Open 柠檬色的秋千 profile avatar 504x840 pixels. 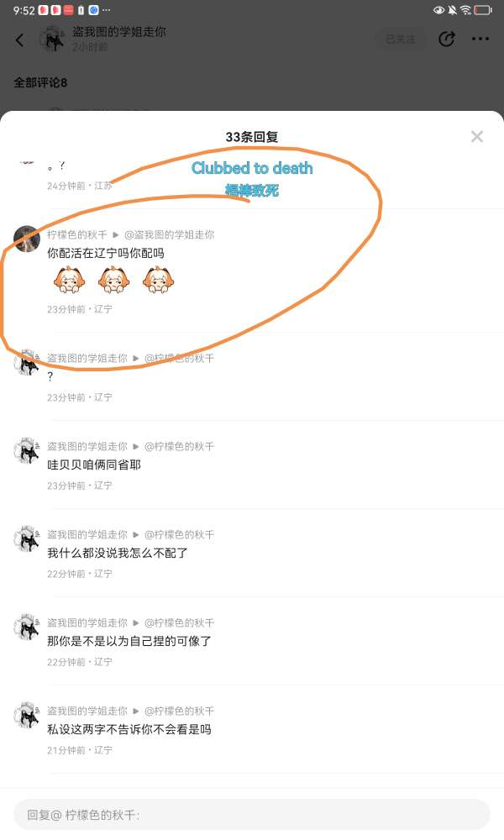[x=27, y=239]
